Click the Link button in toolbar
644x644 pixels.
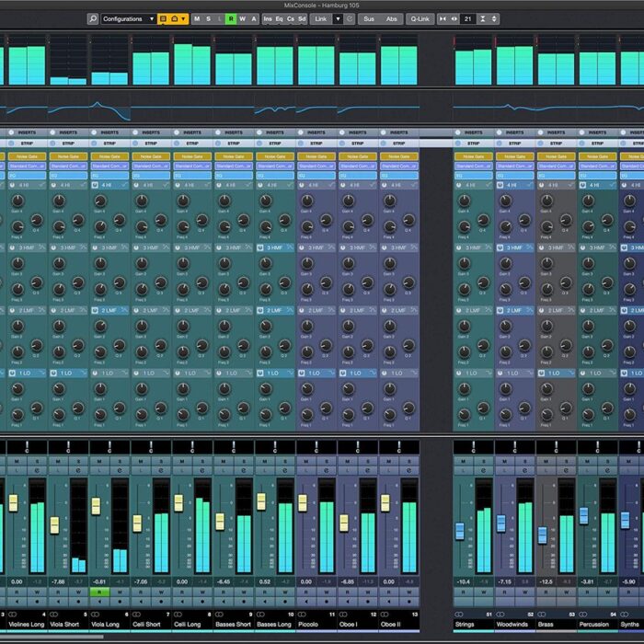click(x=321, y=19)
